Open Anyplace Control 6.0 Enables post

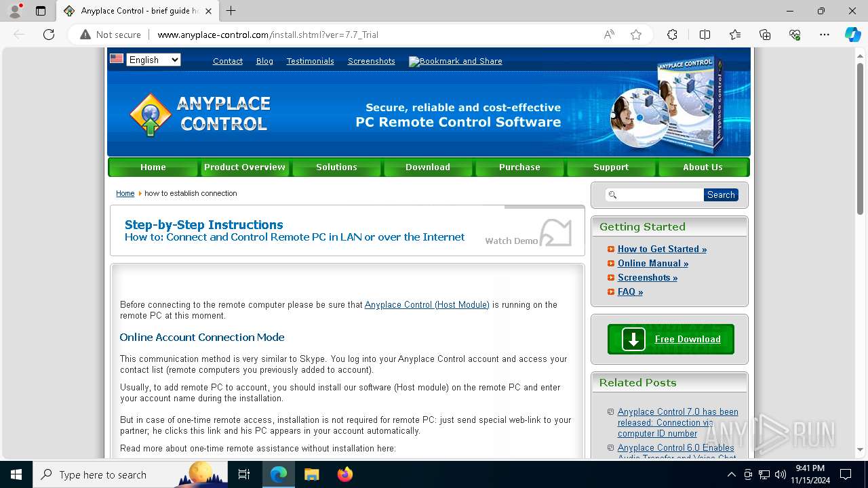pos(676,452)
